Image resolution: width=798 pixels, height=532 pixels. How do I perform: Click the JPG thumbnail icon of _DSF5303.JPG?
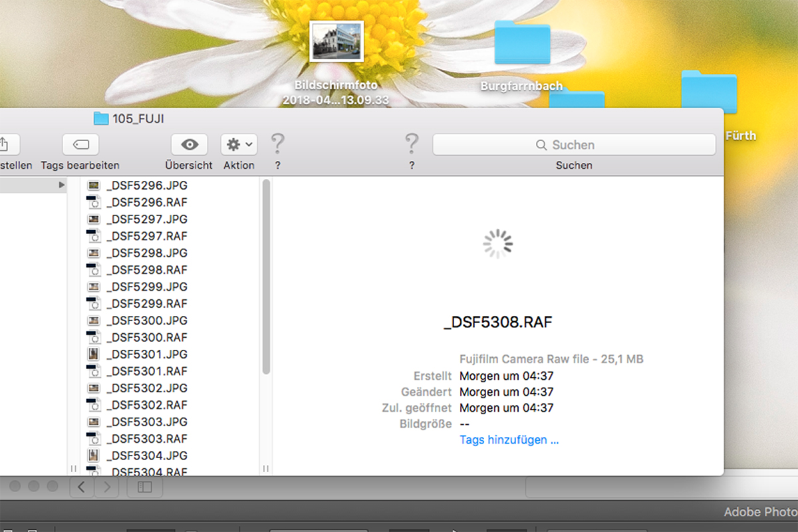(x=94, y=422)
